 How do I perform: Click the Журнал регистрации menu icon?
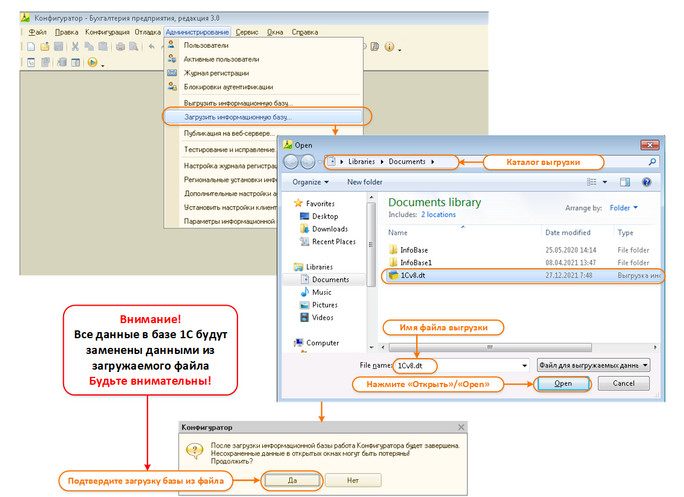click(172, 73)
